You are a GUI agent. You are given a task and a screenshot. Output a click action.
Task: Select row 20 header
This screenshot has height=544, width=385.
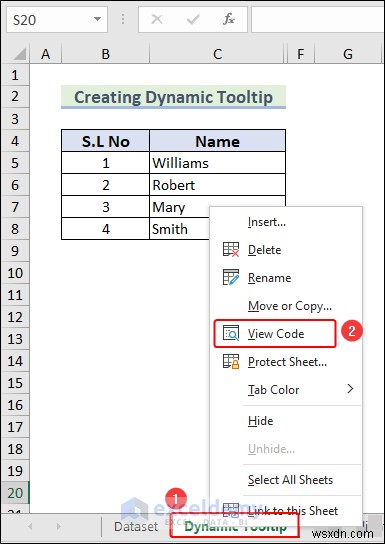tap(15, 493)
